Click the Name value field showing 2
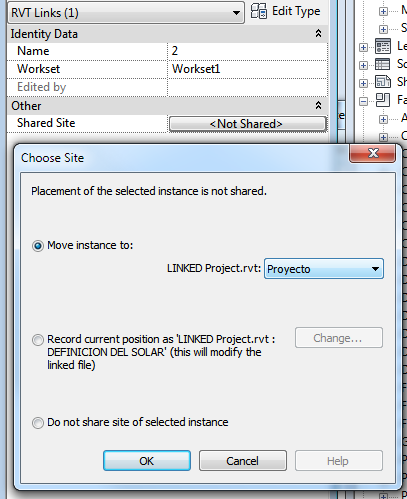This screenshot has width=407, height=499. point(247,51)
